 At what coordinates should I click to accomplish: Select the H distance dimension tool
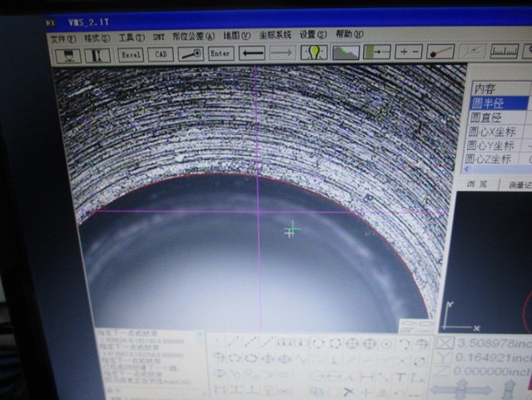[x=367, y=377]
